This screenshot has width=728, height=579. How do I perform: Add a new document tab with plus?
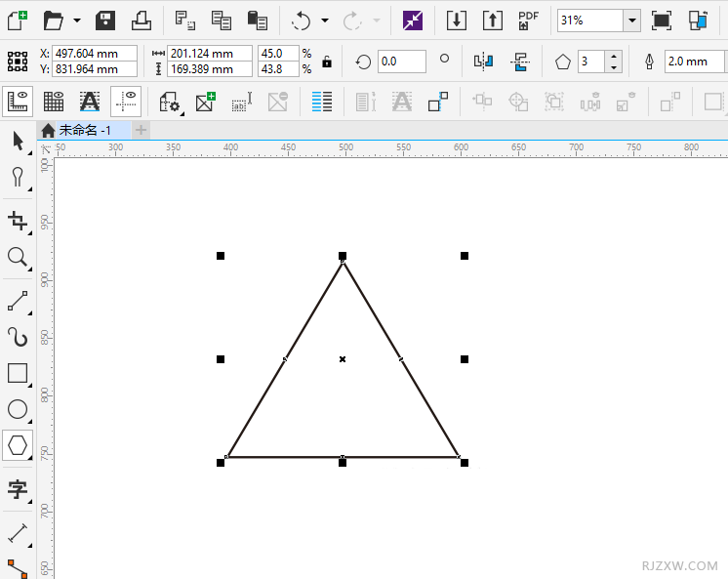coord(142,130)
